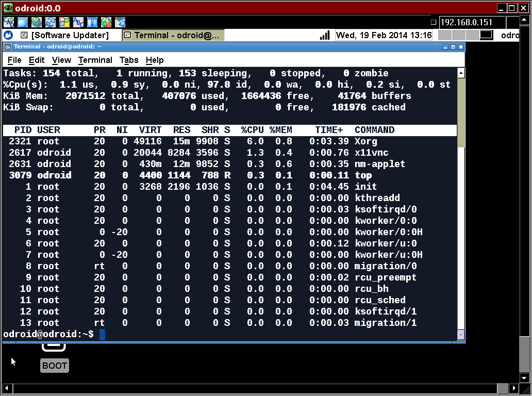Toggle fullscreen mode from the VNC toolbar
The image size is (532, 396).
(x=23, y=22)
